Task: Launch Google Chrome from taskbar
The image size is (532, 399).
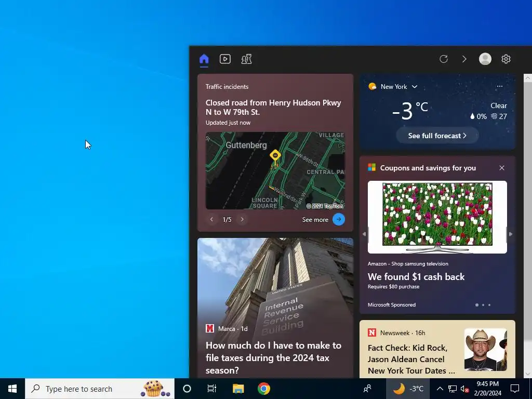Action: (x=263, y=389)
